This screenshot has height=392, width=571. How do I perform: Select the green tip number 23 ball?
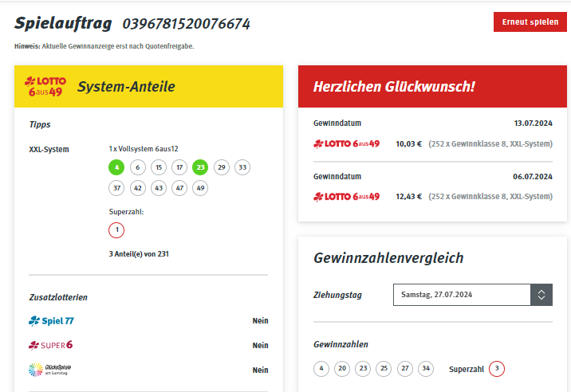click(200, 167)
